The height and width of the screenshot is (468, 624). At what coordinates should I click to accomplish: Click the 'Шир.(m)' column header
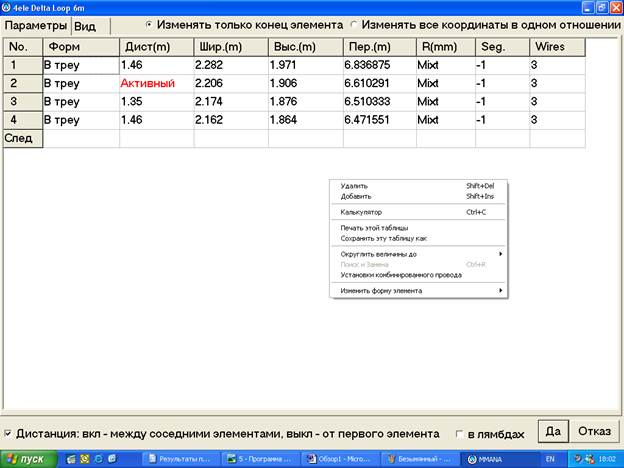click(x=231, y=47)
